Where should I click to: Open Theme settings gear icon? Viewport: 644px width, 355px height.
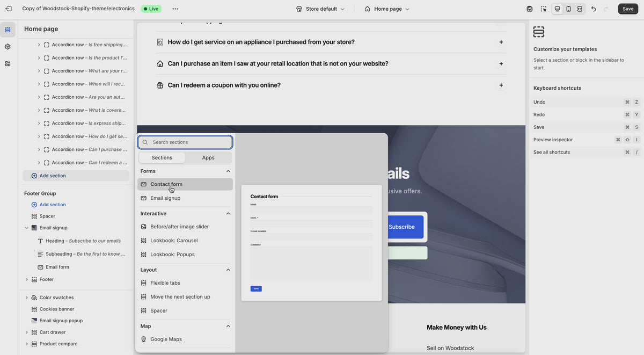point(8,47)
